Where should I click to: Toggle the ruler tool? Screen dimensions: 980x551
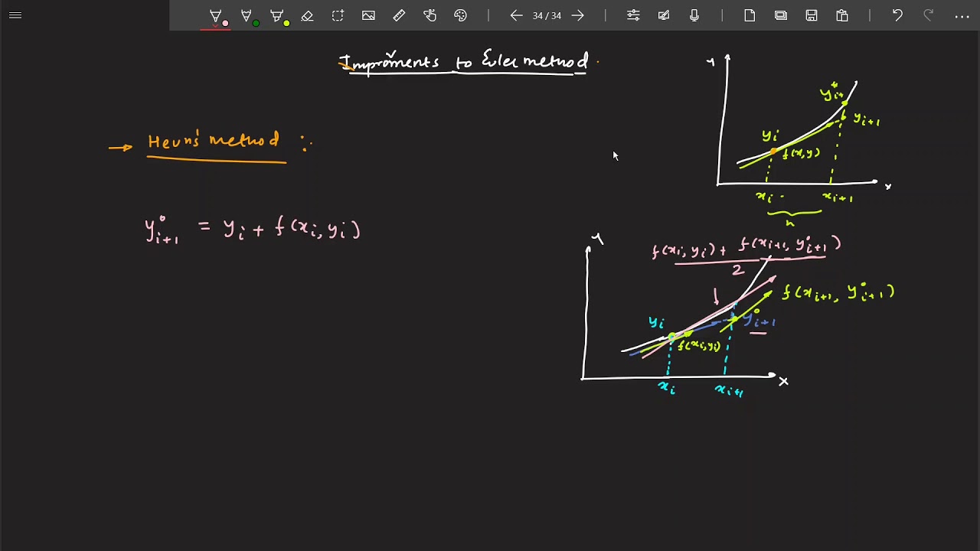(x=399, y=15)
